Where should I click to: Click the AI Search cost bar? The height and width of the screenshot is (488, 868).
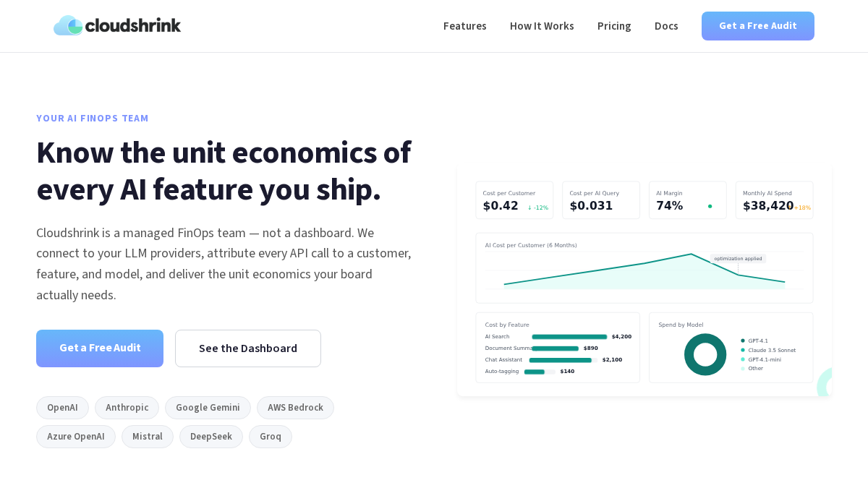point(569,337)
